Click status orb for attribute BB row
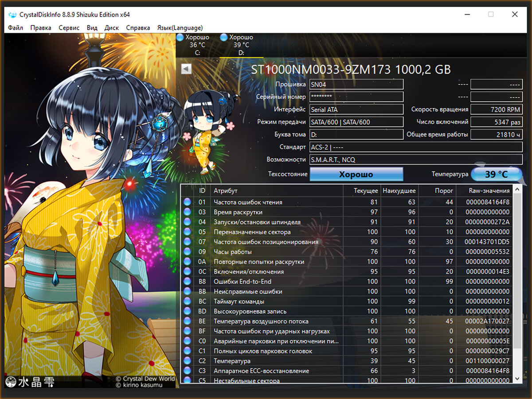 click(187, 291)
